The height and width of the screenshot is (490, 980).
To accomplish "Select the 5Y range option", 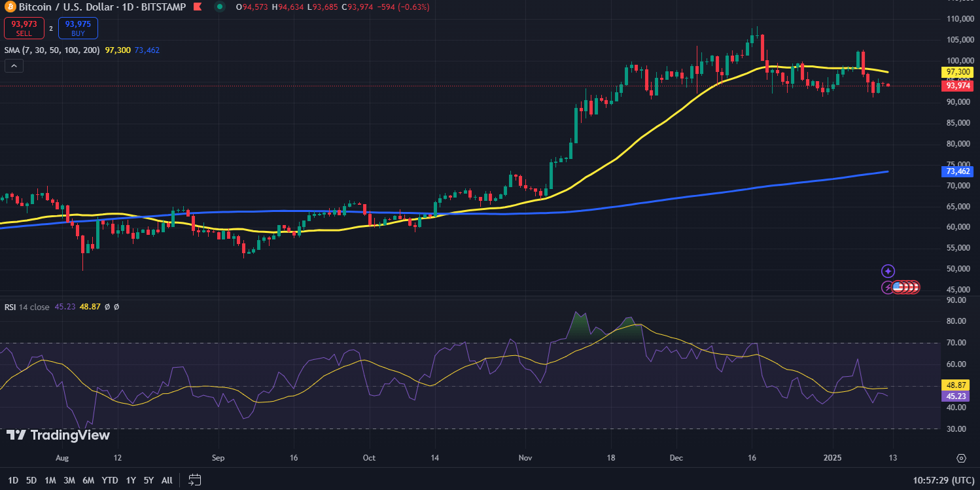I will (148, 480).
